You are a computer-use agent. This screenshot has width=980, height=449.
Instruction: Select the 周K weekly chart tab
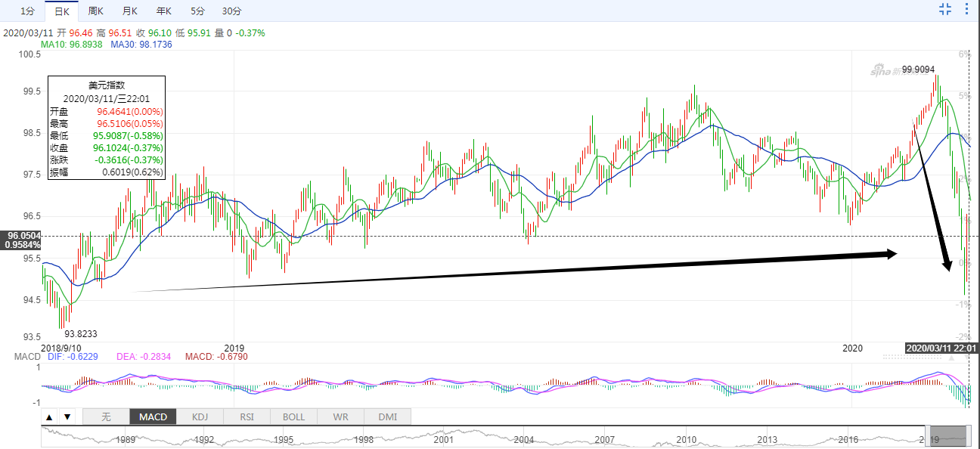(x=96, y=11)
